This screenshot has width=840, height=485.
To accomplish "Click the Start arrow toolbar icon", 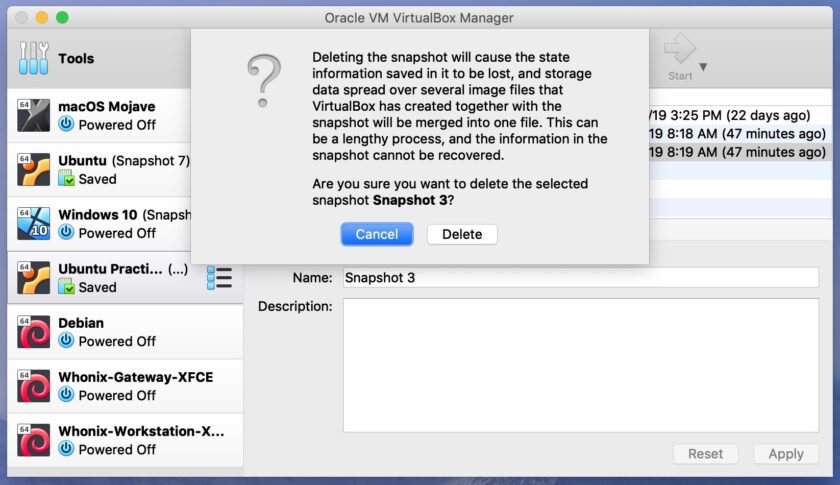I will coord(680,49).
